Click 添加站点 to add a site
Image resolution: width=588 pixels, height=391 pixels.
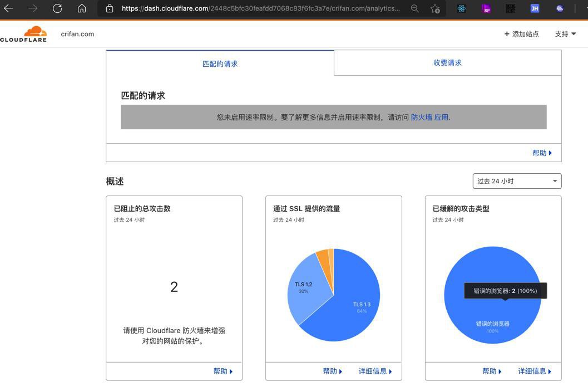coord(522,34)
